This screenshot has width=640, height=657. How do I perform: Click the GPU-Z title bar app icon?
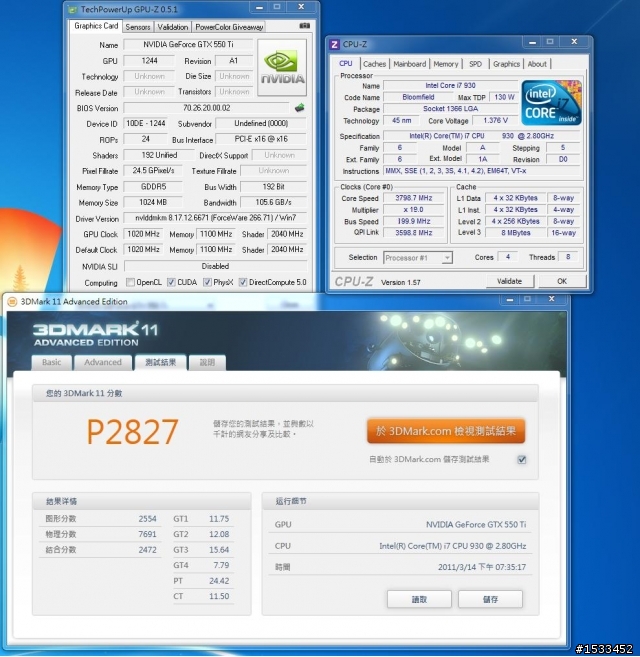click(73, 9)
